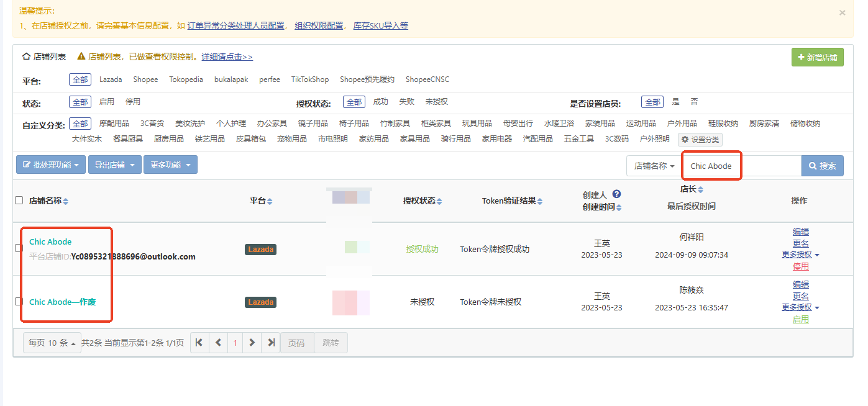Go to the previous page arrow
The width and height of the screenshot is (868, 406).
pos(217,343)
